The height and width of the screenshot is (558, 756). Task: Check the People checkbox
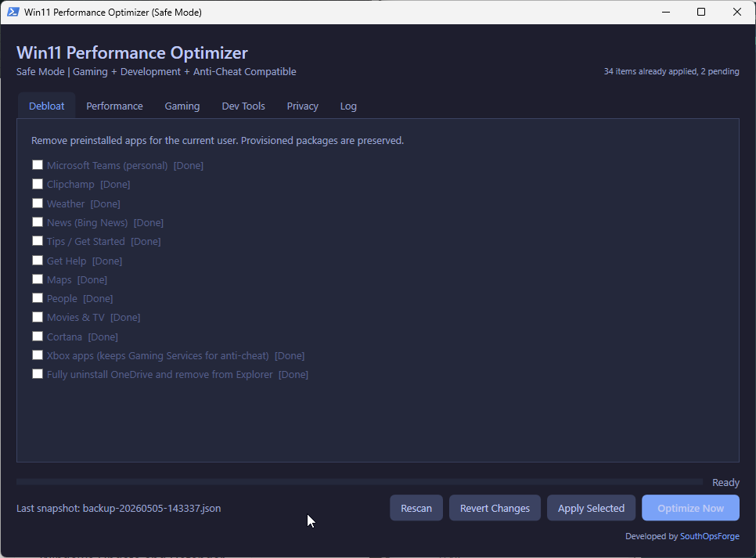[x=37, y=298]
